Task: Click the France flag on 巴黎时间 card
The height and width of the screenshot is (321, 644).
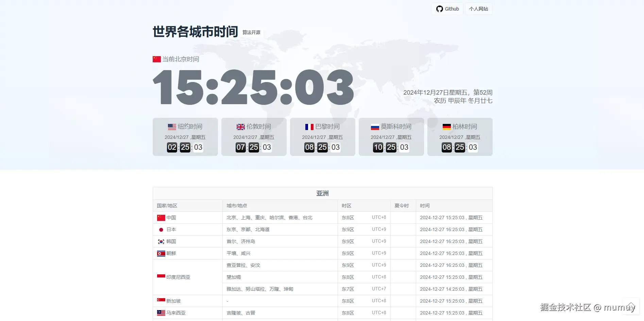Action: [x=309, y=126]
